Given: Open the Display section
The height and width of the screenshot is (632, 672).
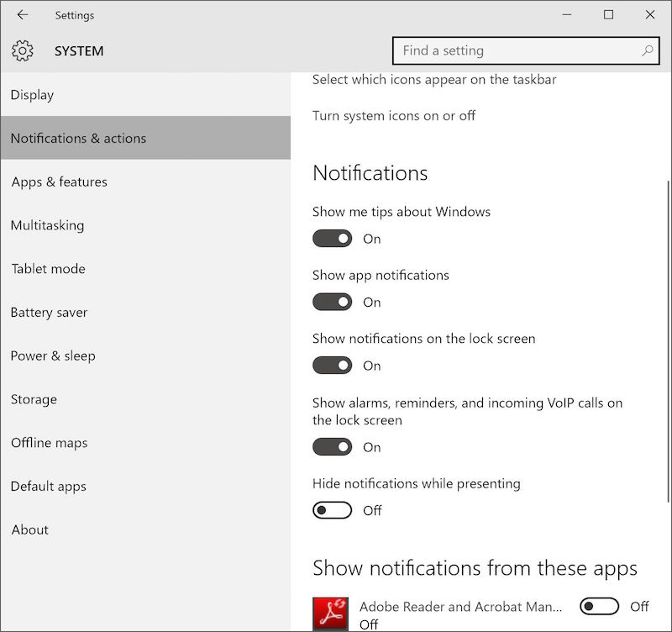Looking at the screenshot, I should pos(145,95).
